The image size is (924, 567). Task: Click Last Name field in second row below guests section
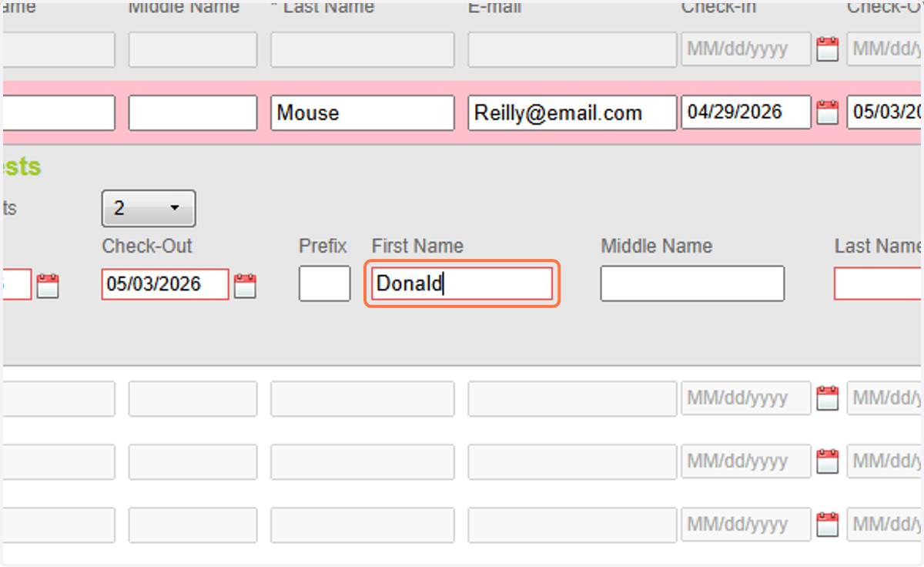tap(362, 461)
